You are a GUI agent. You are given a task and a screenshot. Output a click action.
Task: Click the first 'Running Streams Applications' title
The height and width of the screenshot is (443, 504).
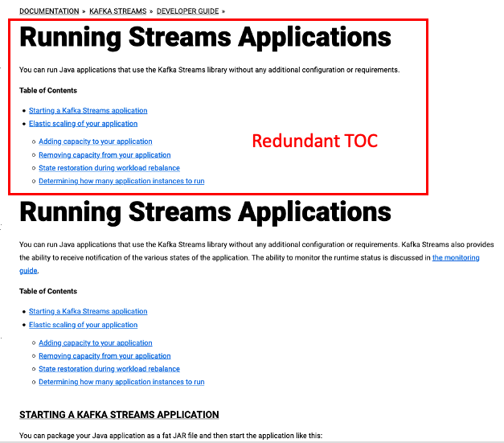click(206, 38)
